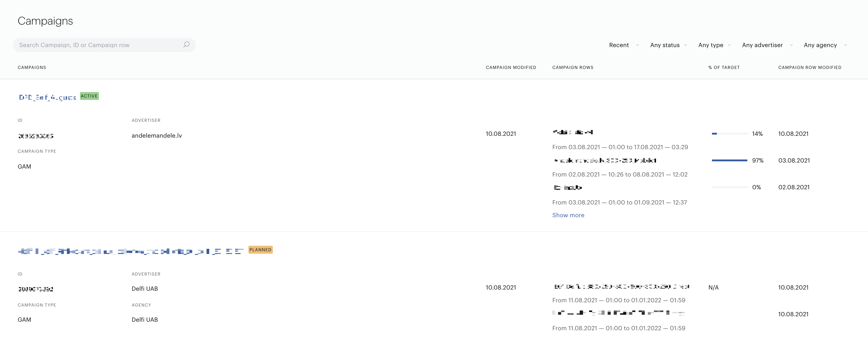Image resolution: width=868 pixels, height=343 pixels.
Task: Click the chevron beside Any agency
Action: [x=845, y=45]
